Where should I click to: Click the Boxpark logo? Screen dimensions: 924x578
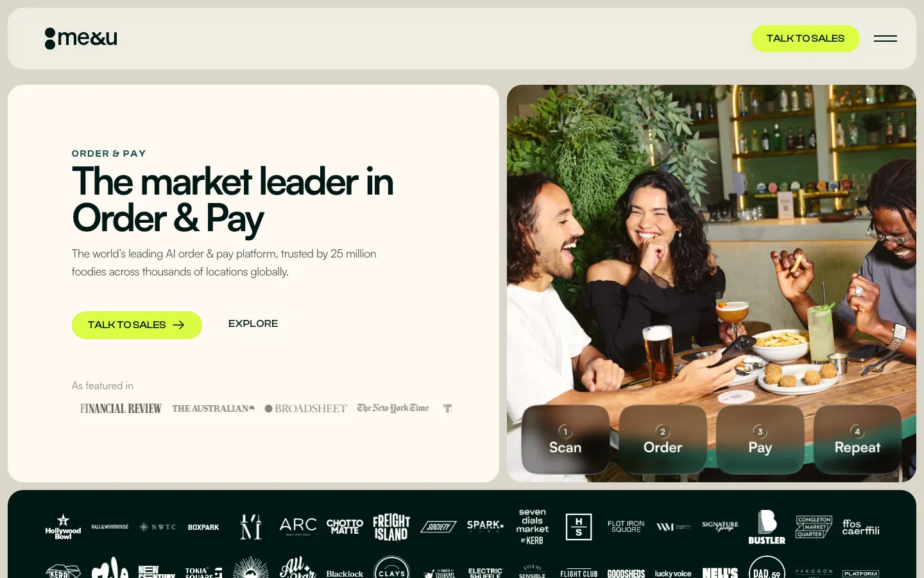tap(203, 527)
